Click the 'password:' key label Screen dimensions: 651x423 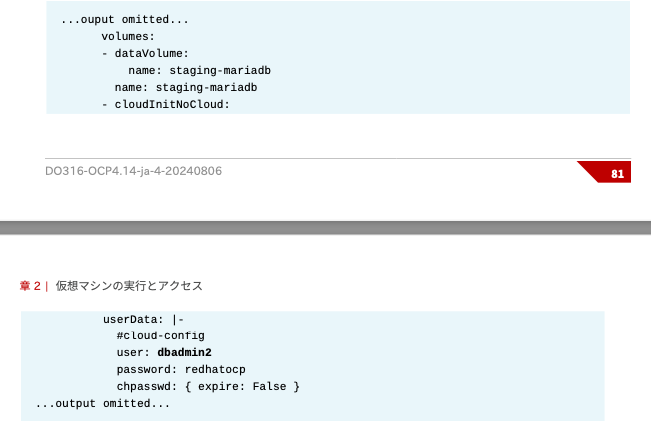(x=147, y=369)
